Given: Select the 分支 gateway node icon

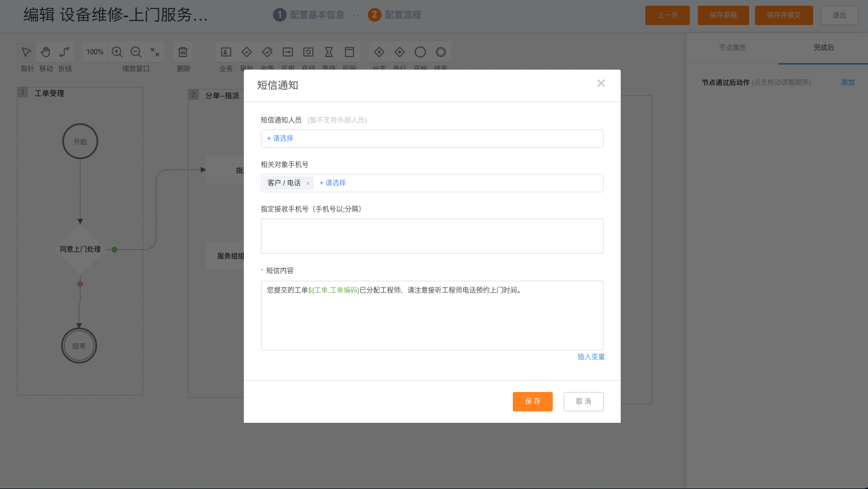Looking at the screenshot, I should tap(379, 52).
